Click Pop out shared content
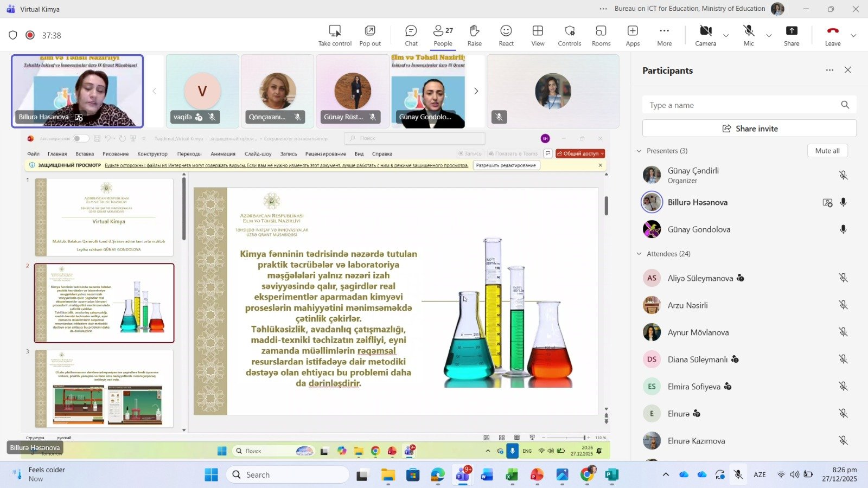 pyautogui.click(x=370, y=35)
